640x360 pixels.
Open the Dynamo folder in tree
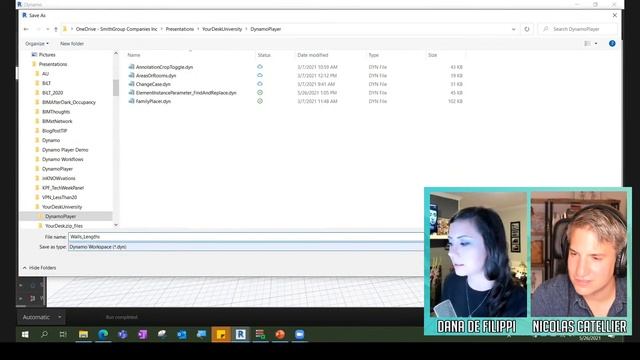click(51, 140)
